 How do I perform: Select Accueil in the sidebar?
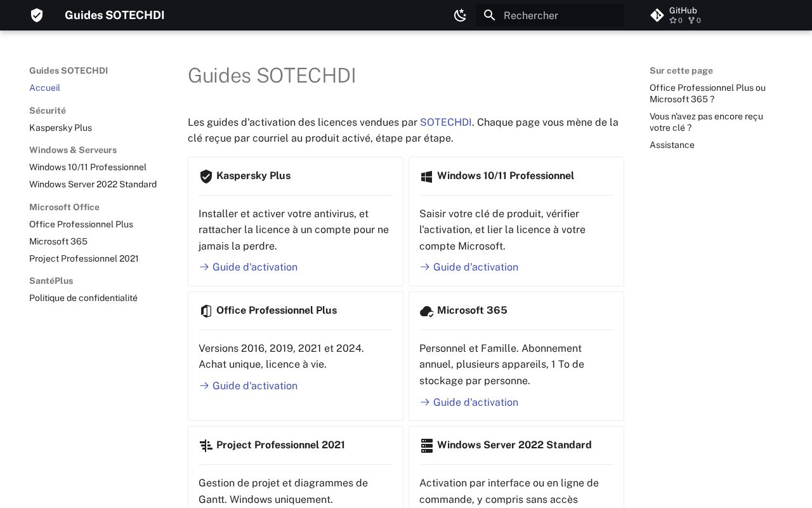(x=44, y=88)
